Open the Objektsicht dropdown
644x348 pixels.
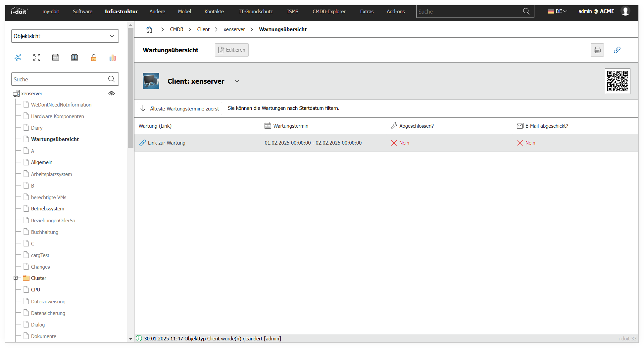point(65,36)
